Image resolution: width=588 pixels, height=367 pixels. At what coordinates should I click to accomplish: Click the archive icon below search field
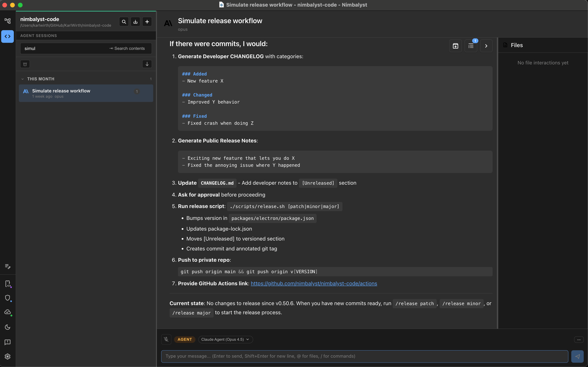[x=25, y=64]
